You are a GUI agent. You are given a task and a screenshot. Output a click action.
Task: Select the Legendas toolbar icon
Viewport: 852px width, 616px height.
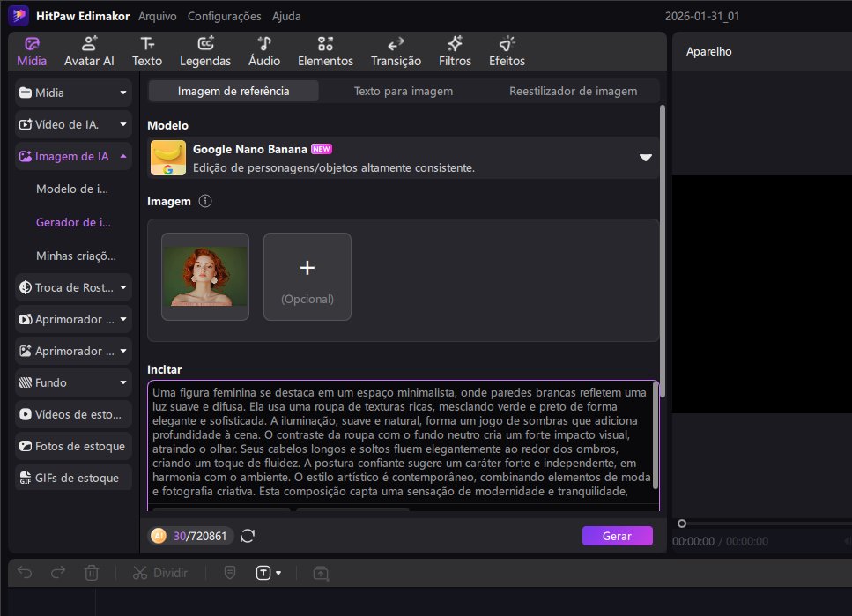pos(204,51)
